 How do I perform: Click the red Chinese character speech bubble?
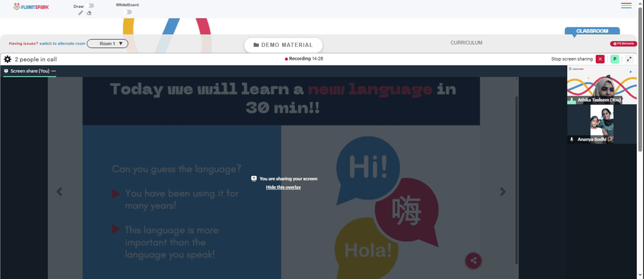pos(406,211)
